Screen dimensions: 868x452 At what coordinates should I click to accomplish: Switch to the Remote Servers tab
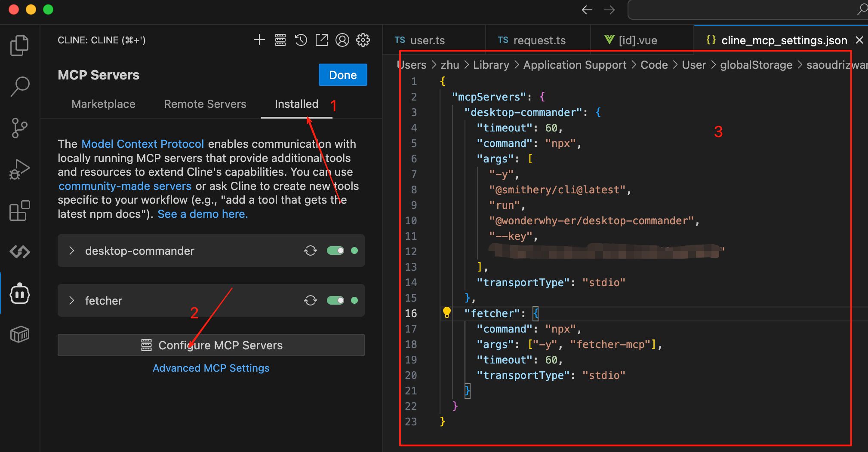(x=205, y=104)
